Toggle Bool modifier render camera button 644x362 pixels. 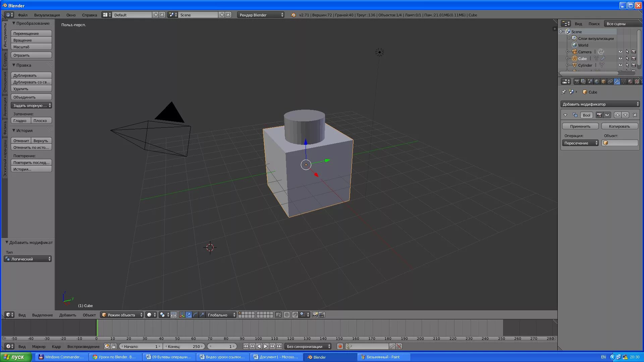click(599, 115)
